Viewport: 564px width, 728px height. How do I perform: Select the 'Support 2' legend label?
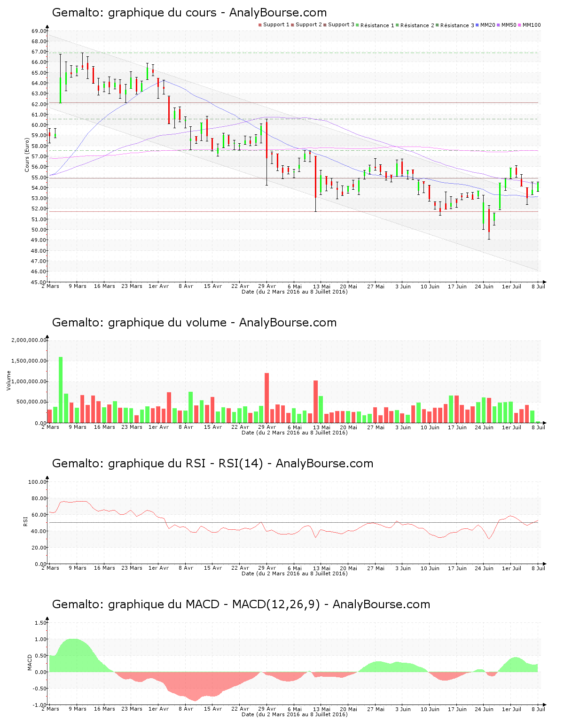[x=309, y=24]
